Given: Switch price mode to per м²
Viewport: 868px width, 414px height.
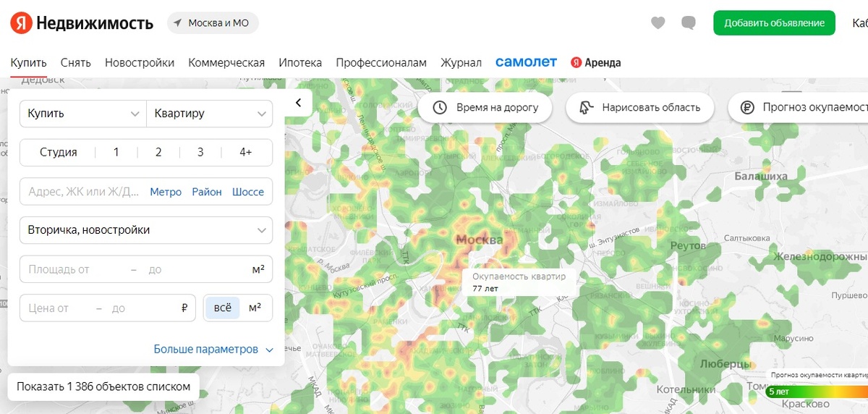Looking at the screenshot, I should tap(255, 308).
